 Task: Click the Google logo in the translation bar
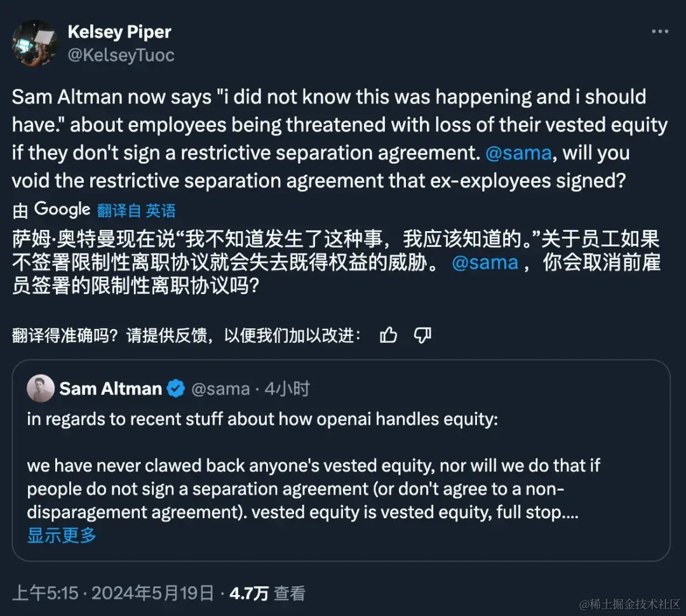tap(62, 210)
